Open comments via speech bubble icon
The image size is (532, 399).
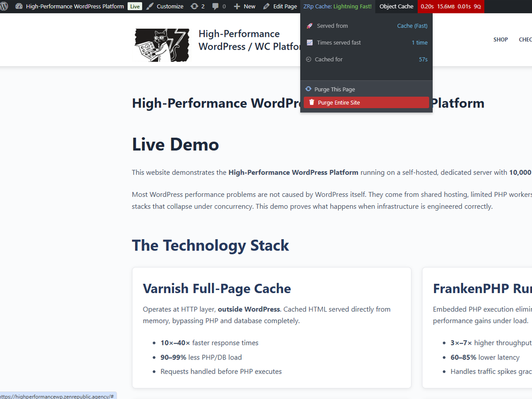[x=215, y=6]
